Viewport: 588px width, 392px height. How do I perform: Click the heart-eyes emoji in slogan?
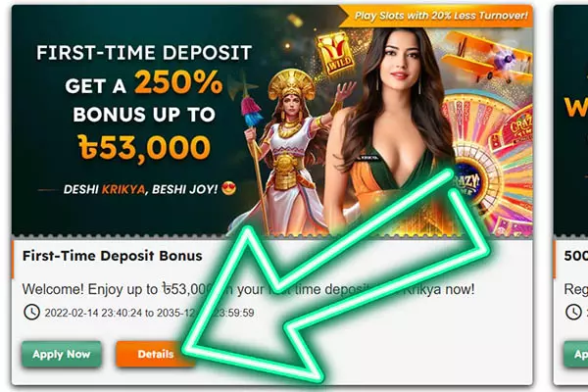[228, 188]
